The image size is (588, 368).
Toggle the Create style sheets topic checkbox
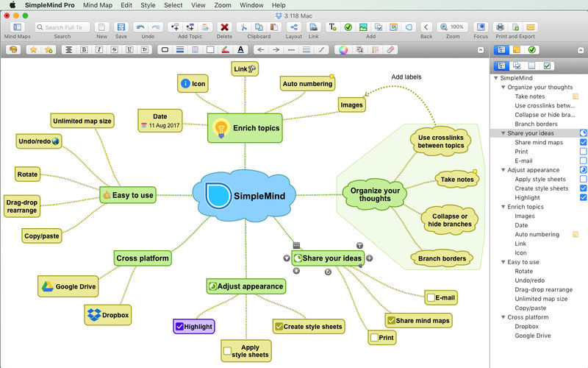[279, 327]
